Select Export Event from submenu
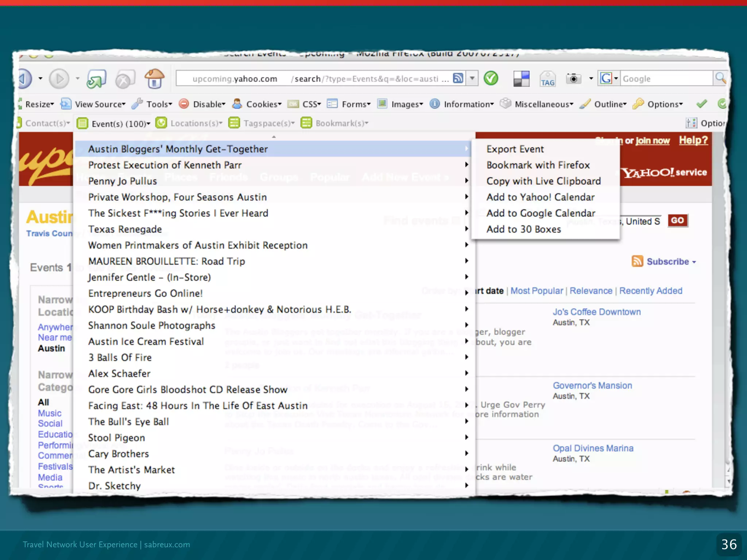Viewport: 747px width, 560px height. point(546,149)
